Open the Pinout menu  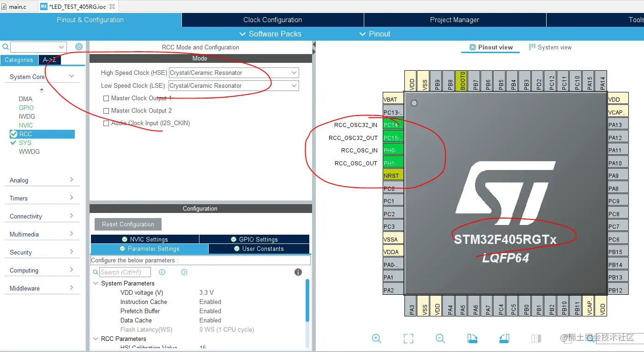pyautogui.click(x=374, y=34)
